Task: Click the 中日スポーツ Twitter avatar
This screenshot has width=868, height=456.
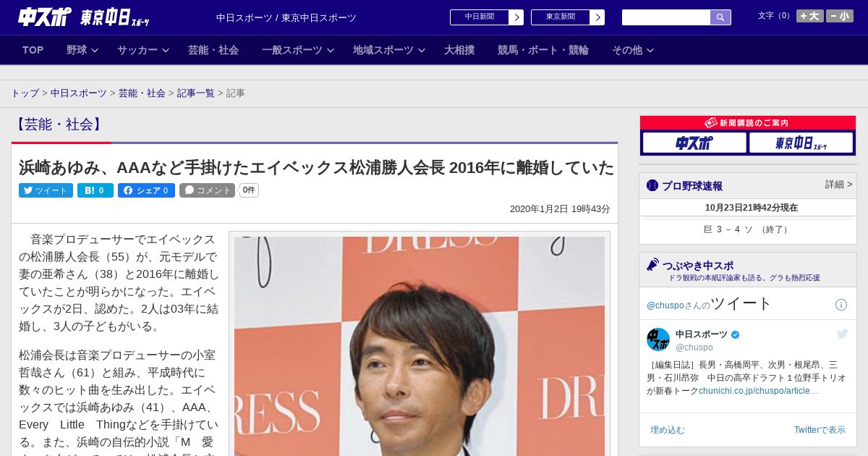Action: pos(658,339)
